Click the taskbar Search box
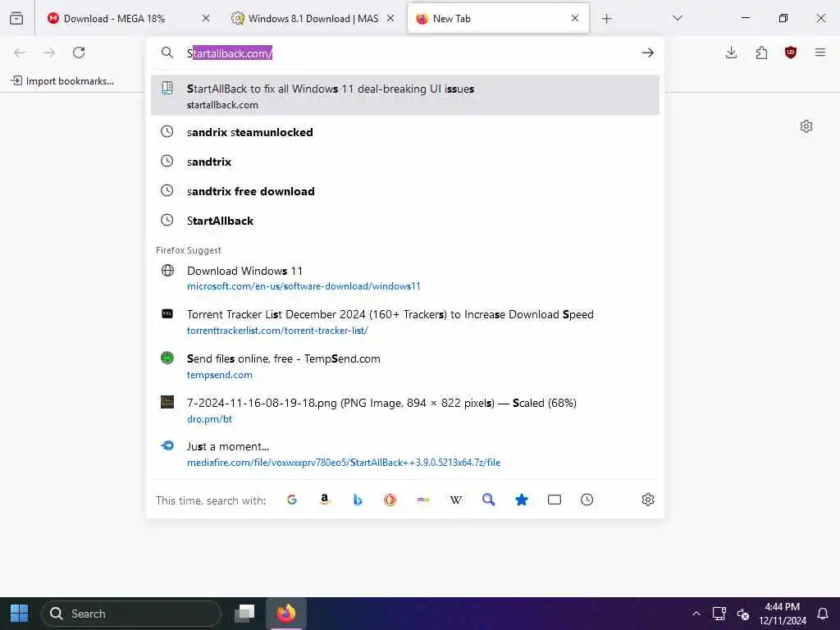The height and width of the screenshot is (630, 840). tap(131, 614)
